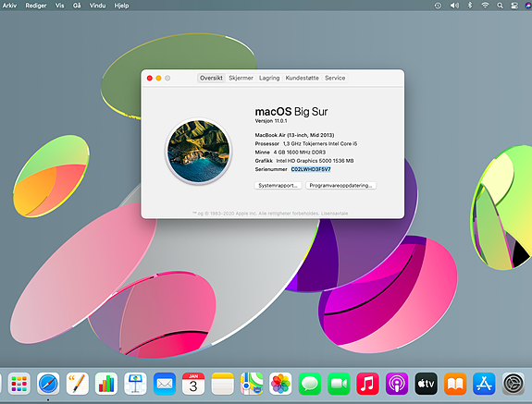Click the Systemrapport button
Screen dimensions: 532x404
click(278, 186)
